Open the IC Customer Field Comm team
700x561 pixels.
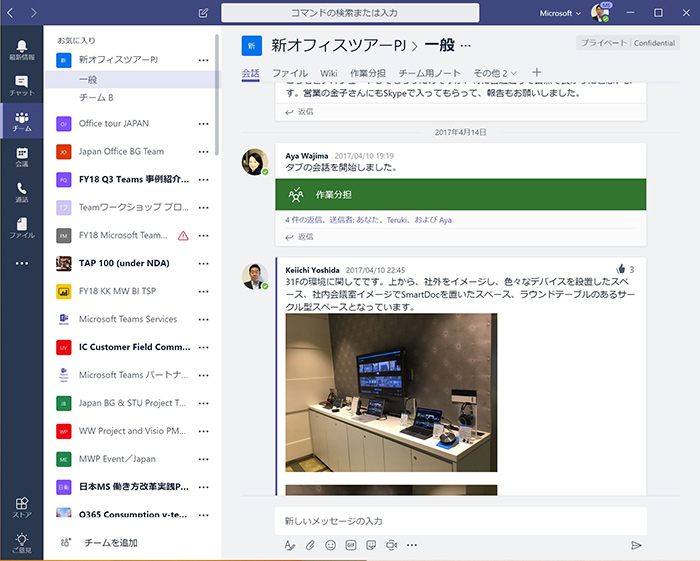(134, 347)
